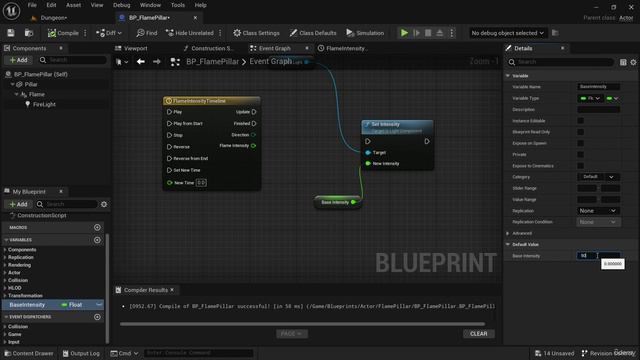Open Details panel settings gear
640x360 pixels.
click(x=633, y=62)
